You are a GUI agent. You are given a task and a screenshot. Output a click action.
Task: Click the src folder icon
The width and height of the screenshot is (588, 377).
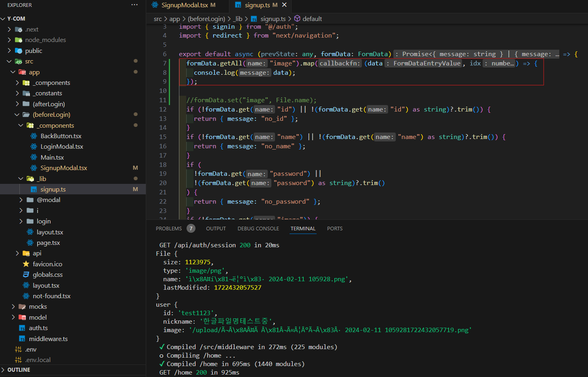pyautogui.click(x=19, y=61)
